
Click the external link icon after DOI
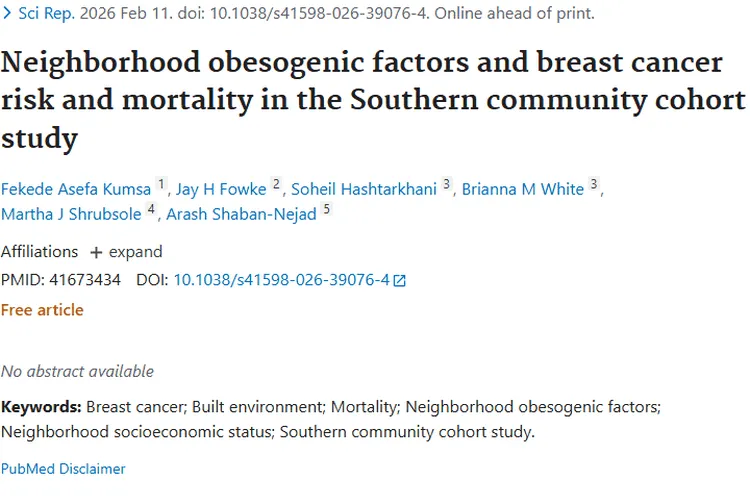400,281
